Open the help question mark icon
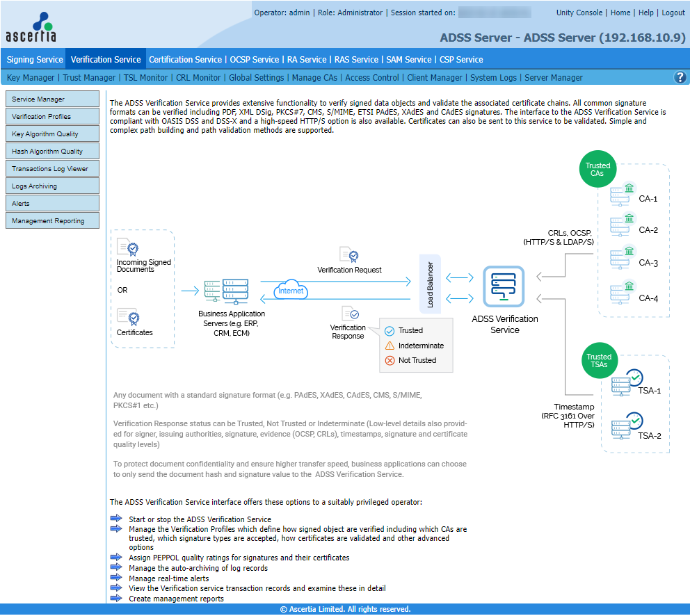Image resolution: width=690 pixels, height=616 pixels. (x=680, y=77)
